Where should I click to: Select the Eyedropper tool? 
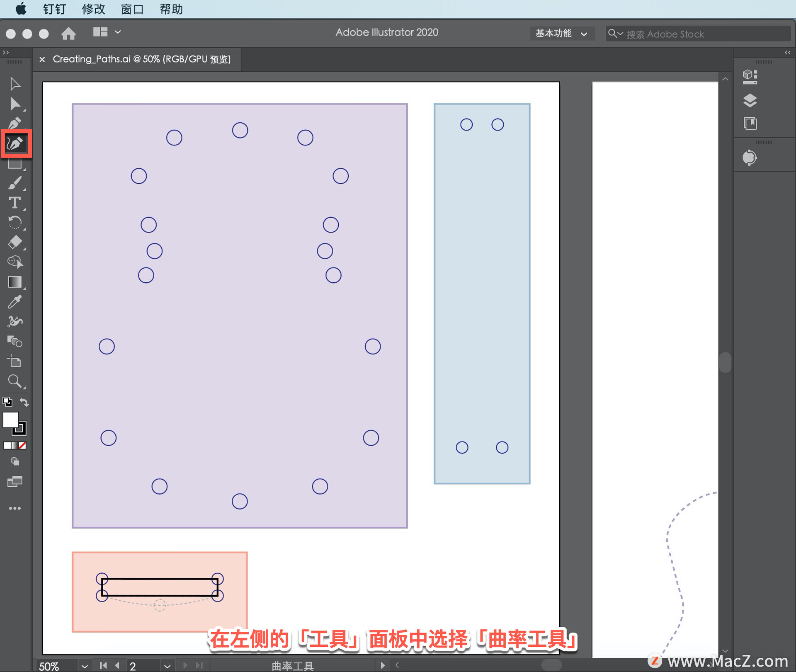15,302
